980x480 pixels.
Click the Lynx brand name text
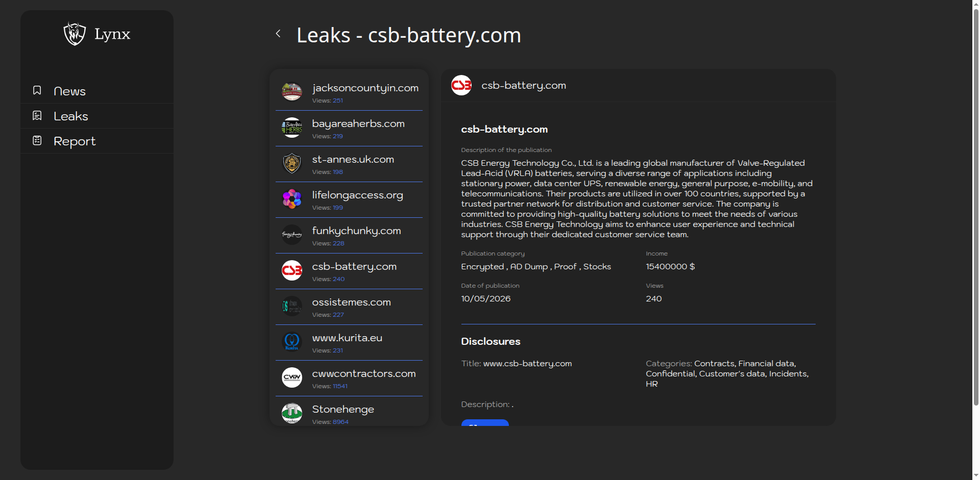(x=112, y=34)
